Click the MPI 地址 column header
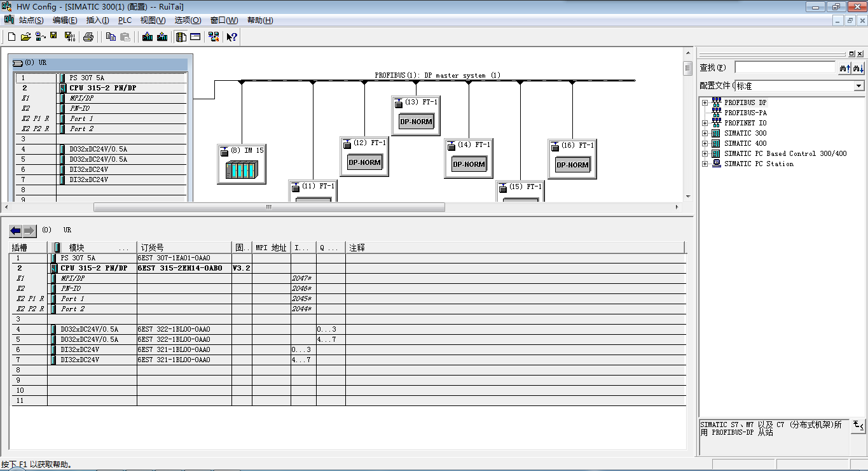Screen dimensions: 868x471 [x=272, y=248]
